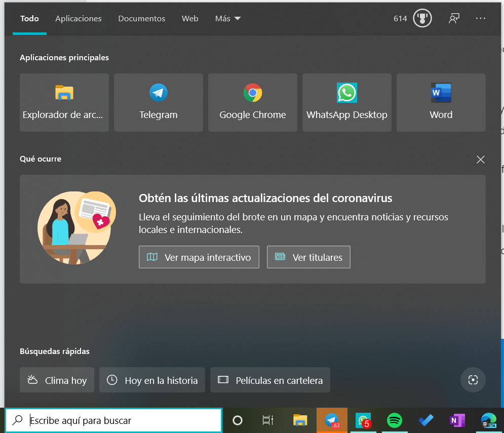Click Cortana circle on taskbar

coord(238,420)
